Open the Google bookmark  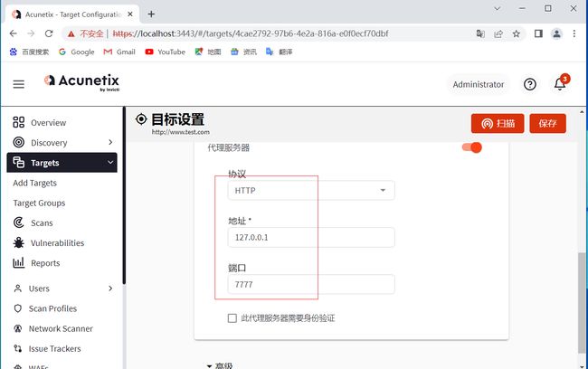[x=77, y=52]
